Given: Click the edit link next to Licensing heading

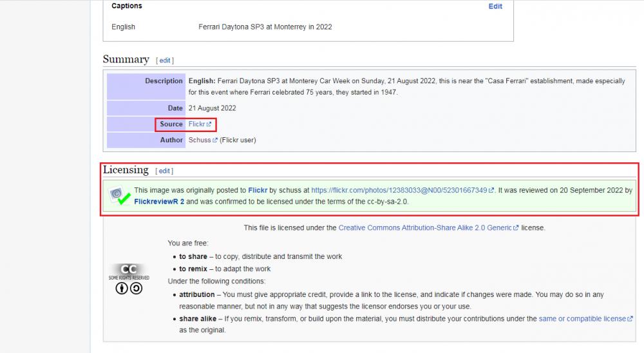Looking at the screenshot, I should [164, 171].
